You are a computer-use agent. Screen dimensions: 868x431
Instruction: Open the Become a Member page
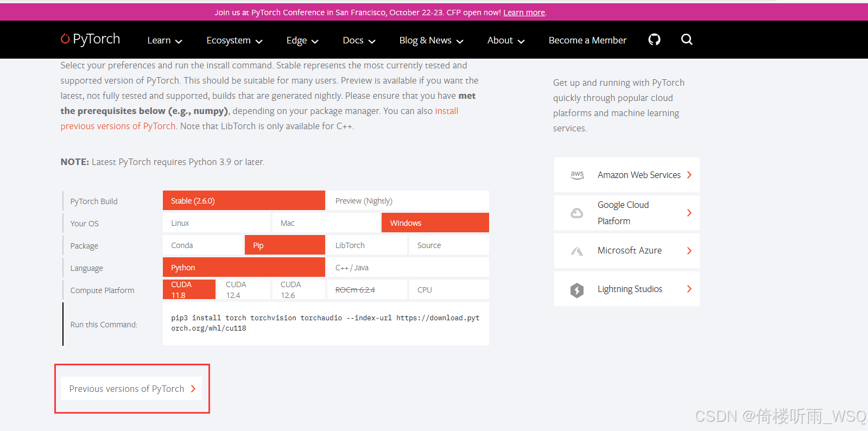coord(587,40)
